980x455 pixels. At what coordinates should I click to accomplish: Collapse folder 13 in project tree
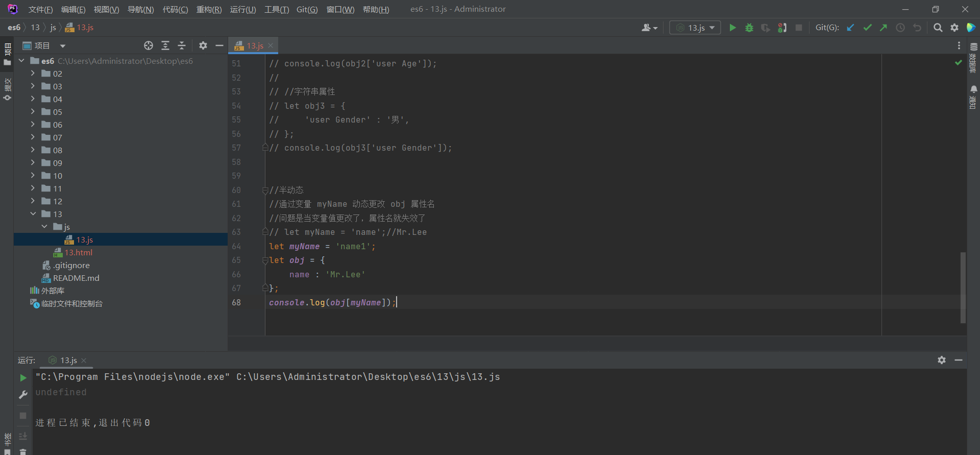tap(33, 213)
